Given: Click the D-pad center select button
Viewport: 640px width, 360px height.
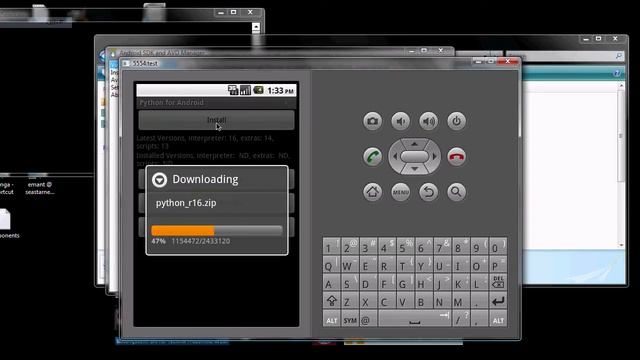Looking at the screenshot, I should (x=414, y=156).
